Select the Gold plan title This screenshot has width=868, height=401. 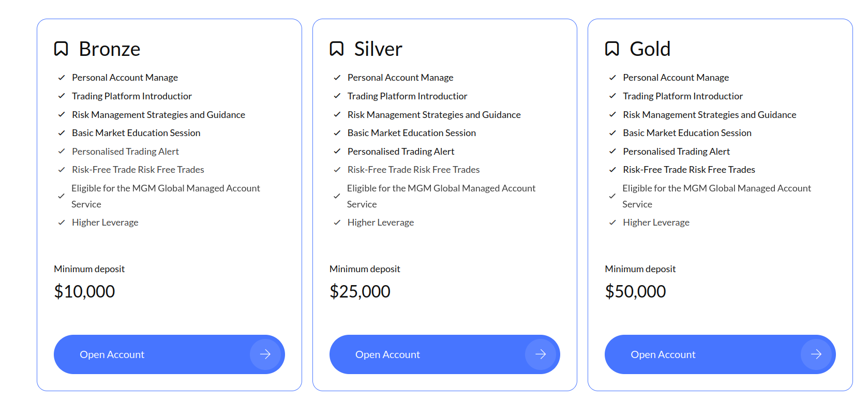(x=650, y=49)
